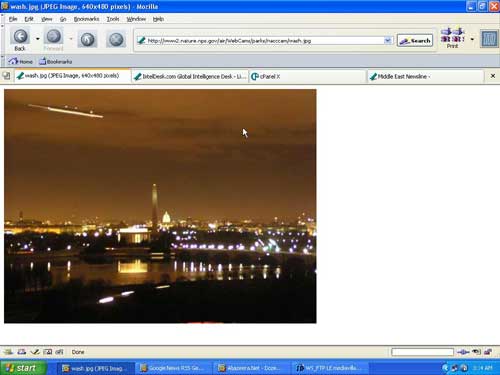This screenshot has width=500, height=375.
Task: Close the current tab with the X button
Action: click(x=493, y=76)
